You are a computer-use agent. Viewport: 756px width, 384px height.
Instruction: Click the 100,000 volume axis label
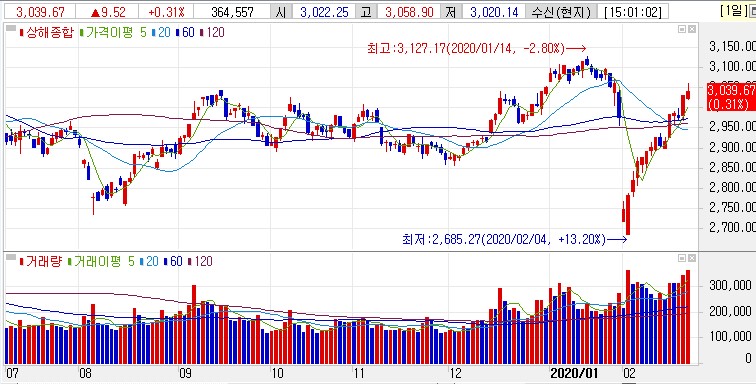pyautogui.click(x=730, y=336)
